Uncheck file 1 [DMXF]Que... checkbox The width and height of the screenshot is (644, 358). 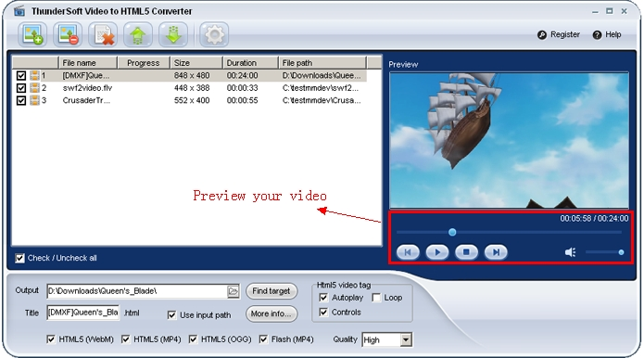(x=21, y=76)
